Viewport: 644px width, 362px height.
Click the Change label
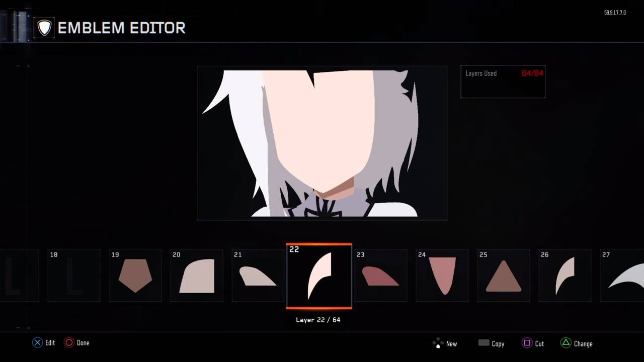(x=583, y=344)
